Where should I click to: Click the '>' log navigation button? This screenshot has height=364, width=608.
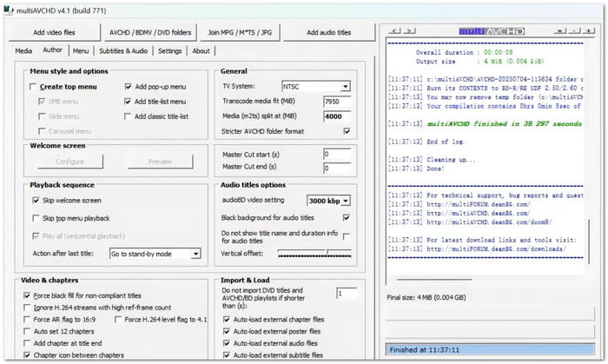point(409,31)
